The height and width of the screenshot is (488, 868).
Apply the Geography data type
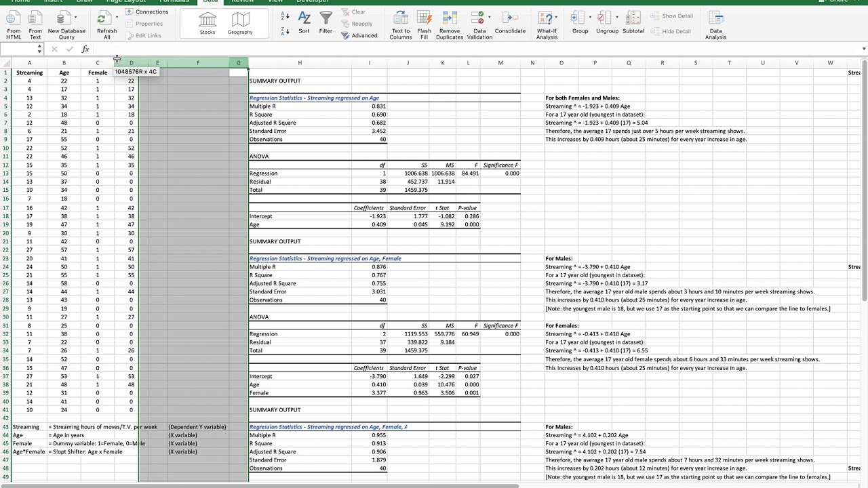point(240,23)
